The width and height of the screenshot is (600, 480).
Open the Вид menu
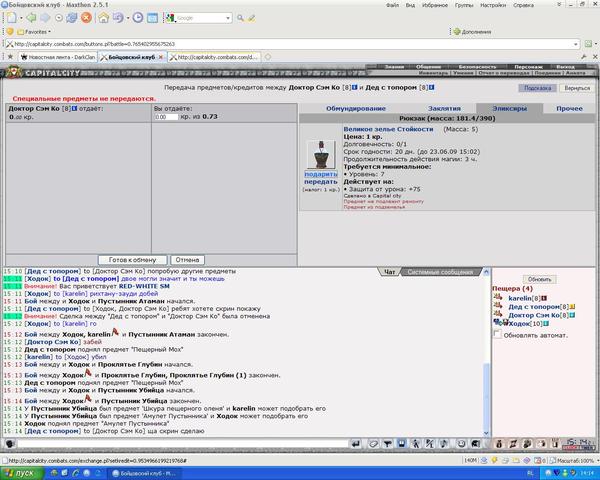point(410,5)
